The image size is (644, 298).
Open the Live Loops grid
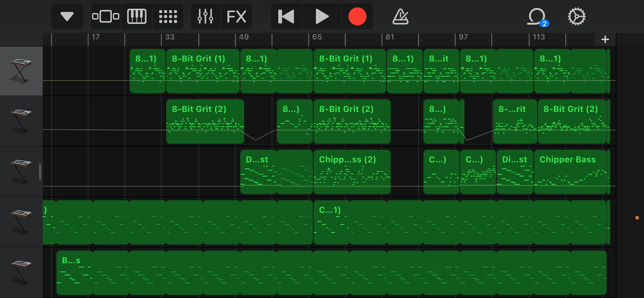point(168,16)
